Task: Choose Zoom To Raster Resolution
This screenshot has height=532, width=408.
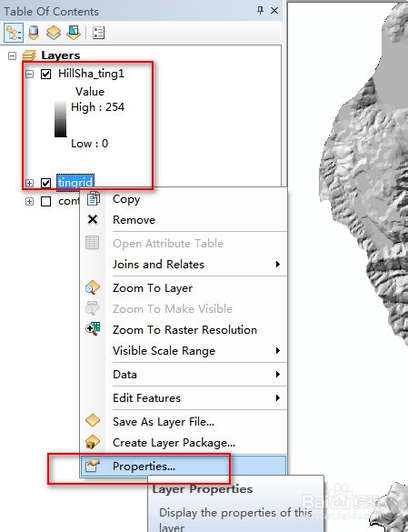Action: (184, 329)
